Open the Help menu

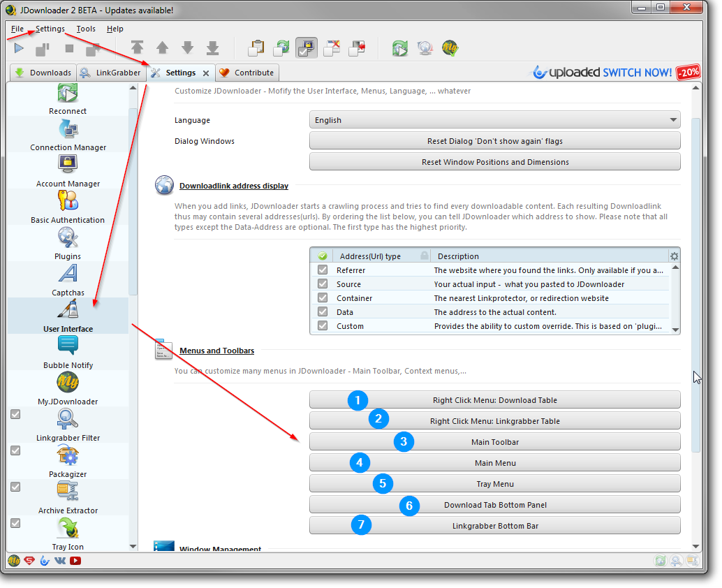115,29
